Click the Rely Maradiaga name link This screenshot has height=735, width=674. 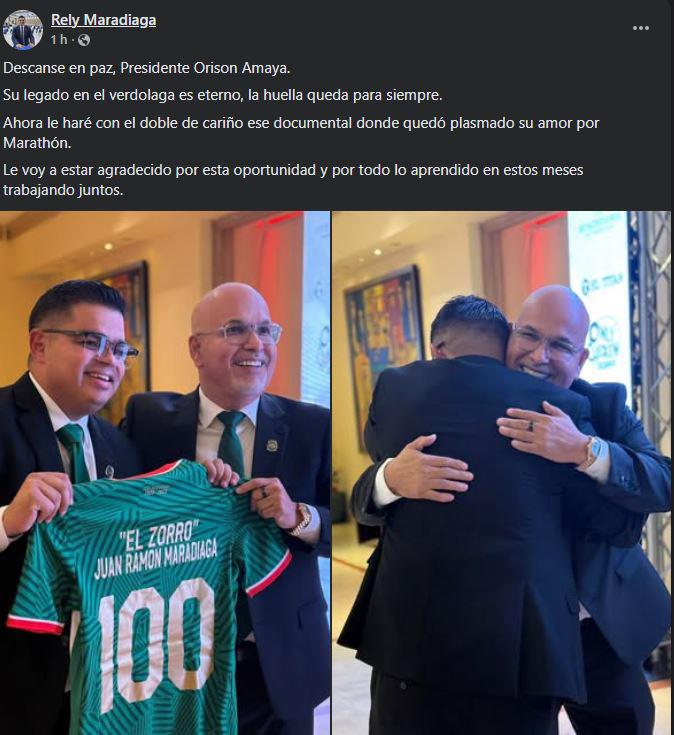pyautogui.click(x=103, y=20)
